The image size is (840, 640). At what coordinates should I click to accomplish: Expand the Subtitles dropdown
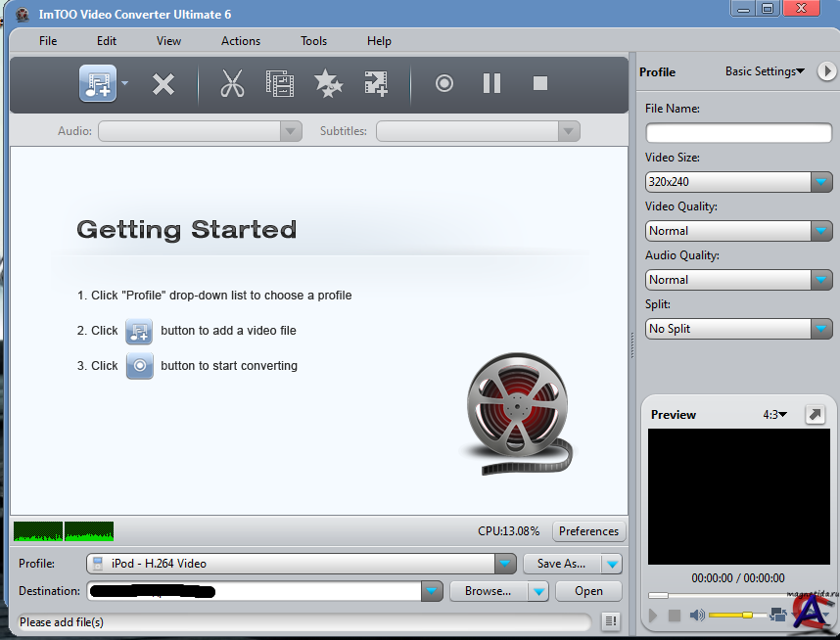(x=569, y=131)
